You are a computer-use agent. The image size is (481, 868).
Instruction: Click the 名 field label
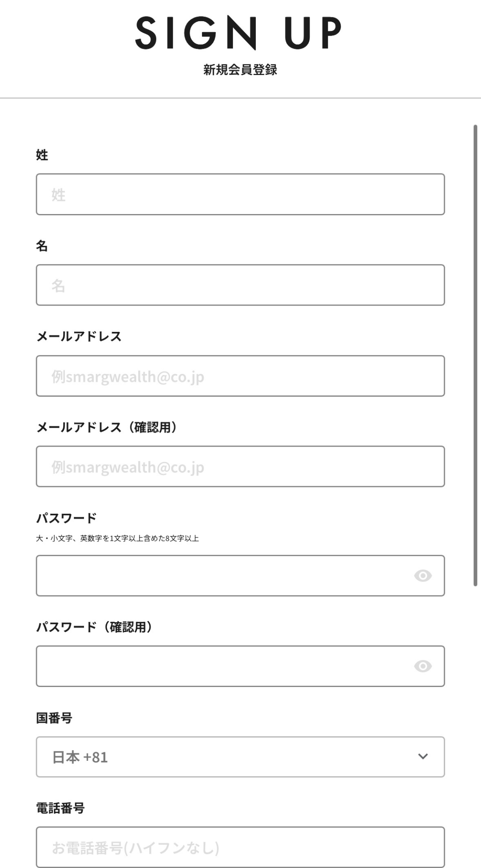42,246
